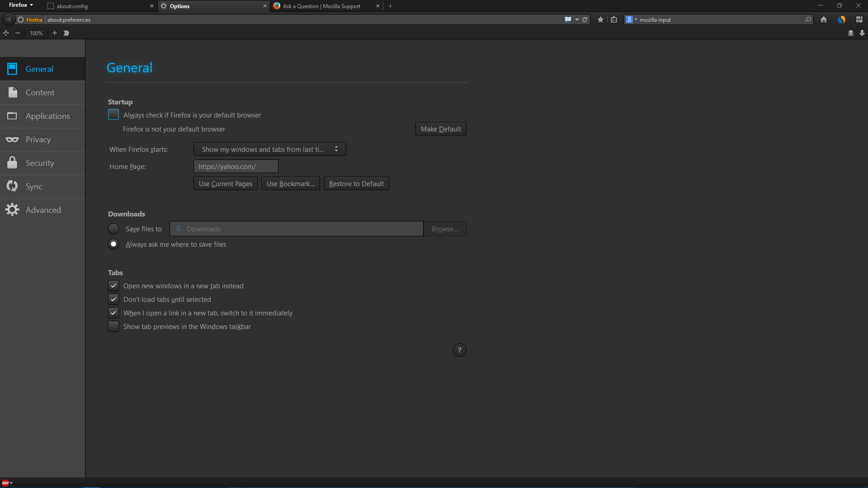Click the Downloads folder path field
The image size is (868, 488).
[x=297, y=229]
